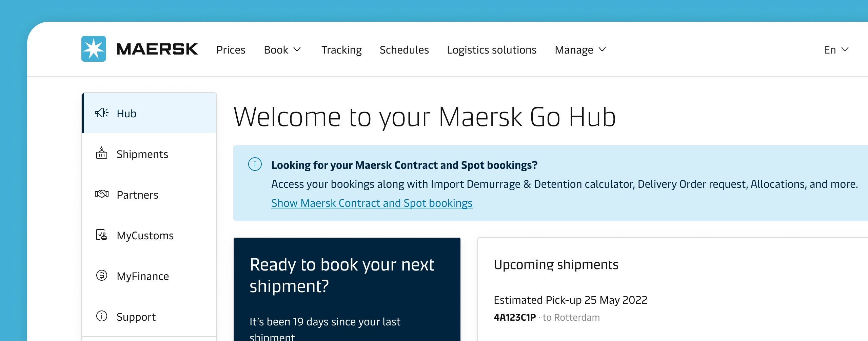Select the MyFinance dollar icon
The width and height of the screenshot is (868, 341).
point(101,276)
